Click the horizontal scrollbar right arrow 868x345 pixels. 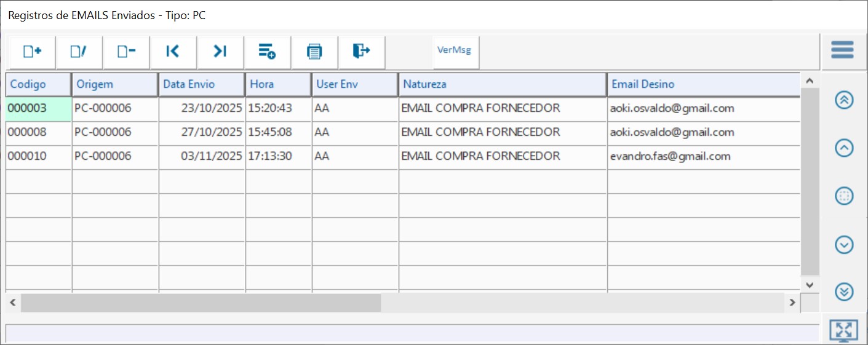792,303
